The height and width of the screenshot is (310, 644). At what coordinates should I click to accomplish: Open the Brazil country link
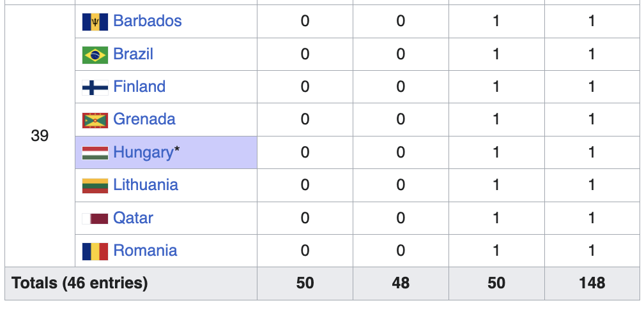[133, 54]
